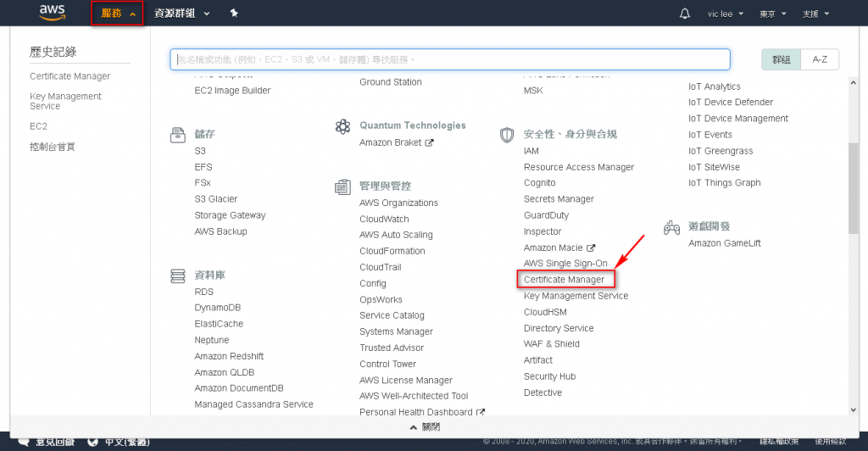Image resolution: width=868 pixels, height=451 pixels.
Task: Open Systems Manager
Action: (x=396, y=331)
